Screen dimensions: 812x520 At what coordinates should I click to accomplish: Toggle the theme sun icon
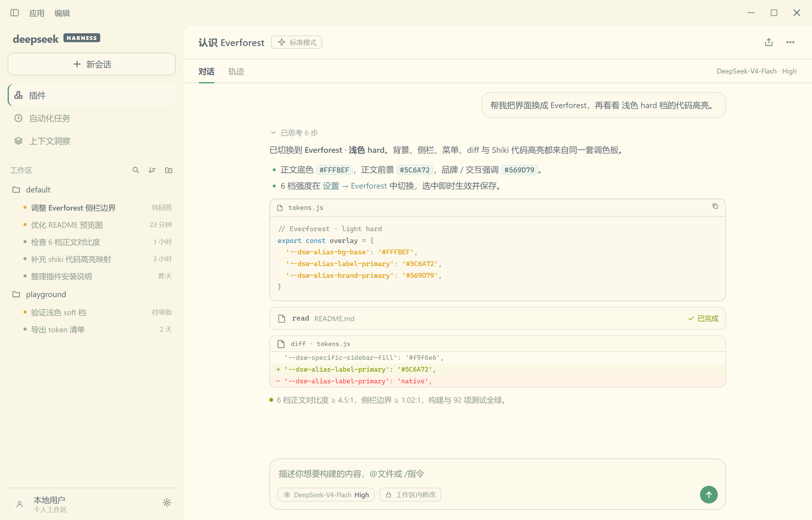pyautogui.click(x=167, y=503)
